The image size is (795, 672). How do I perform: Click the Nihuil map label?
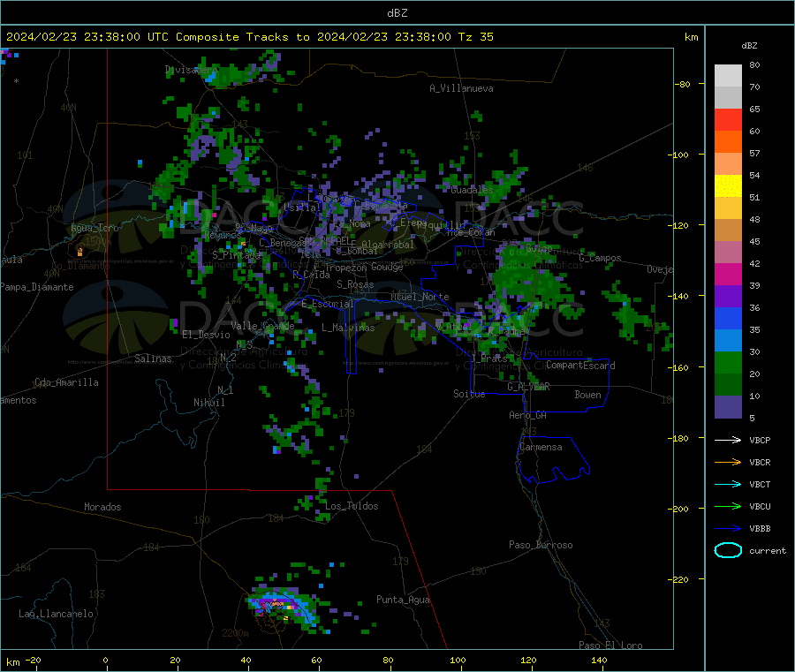tap(209, 403)
